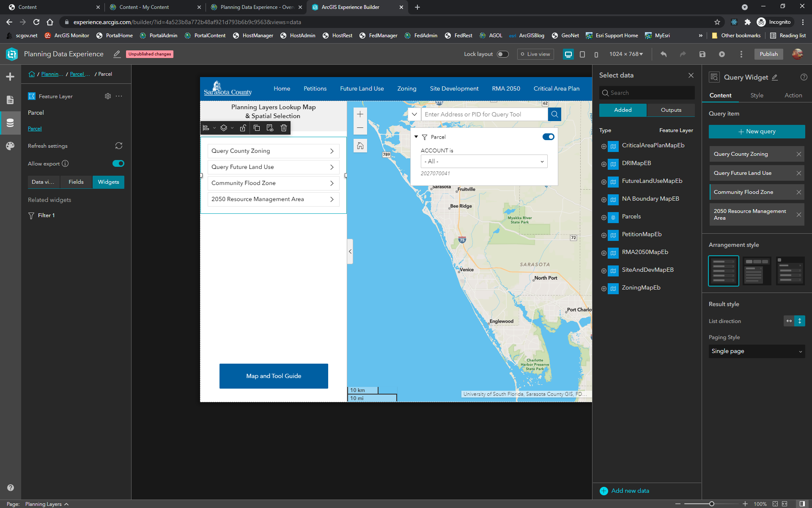This screenshot has width=812, height=508.
Task: Switch to the Style tab
Action: (x=757, y=95)
